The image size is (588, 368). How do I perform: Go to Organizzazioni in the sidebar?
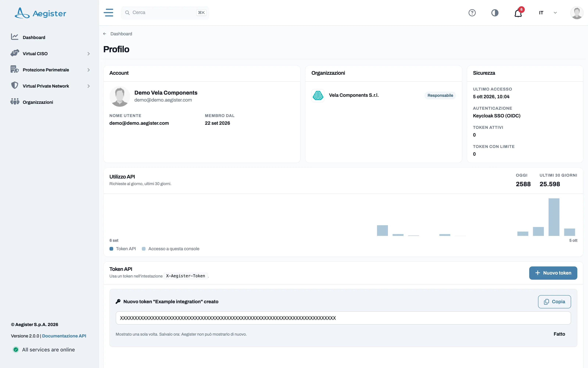pos(38,102)
